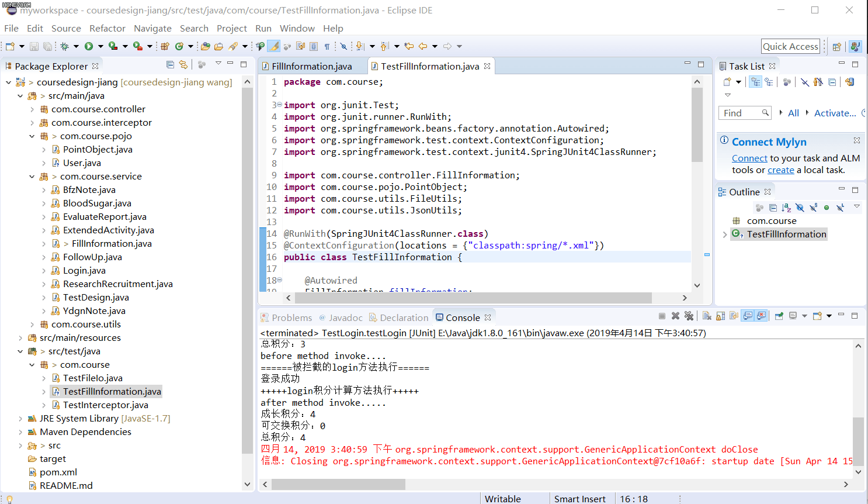The width and height of the screenshot is (868, 504).
Task: Open the Refactor menu
Action: click(107, 28)
